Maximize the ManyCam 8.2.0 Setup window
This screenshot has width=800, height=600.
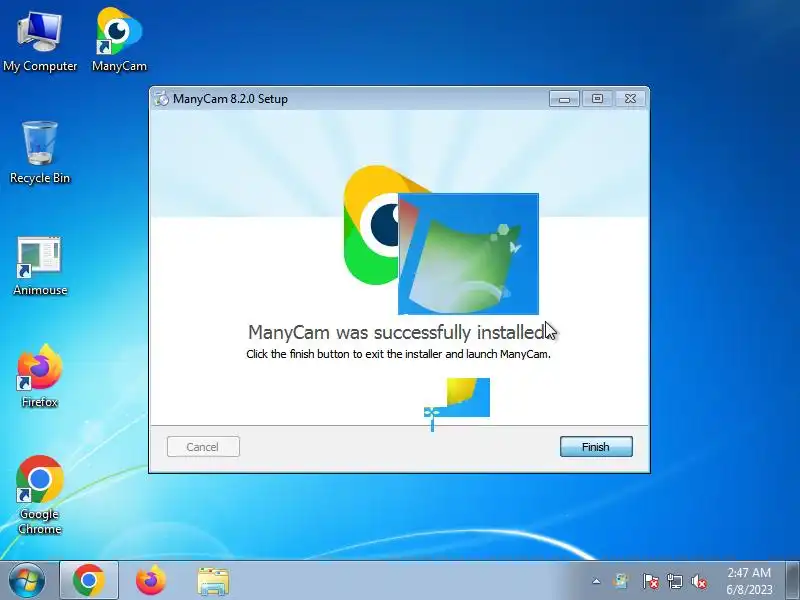tap(597, 98)
